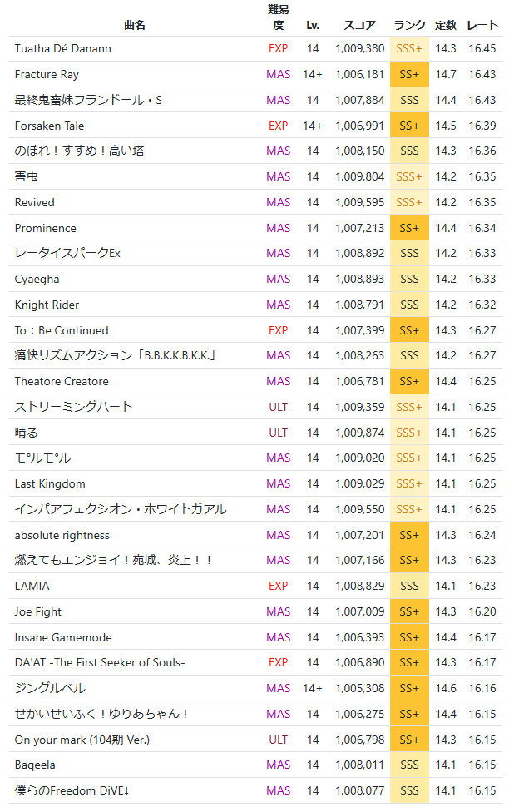Click the Lv. column header

[313, 25]
